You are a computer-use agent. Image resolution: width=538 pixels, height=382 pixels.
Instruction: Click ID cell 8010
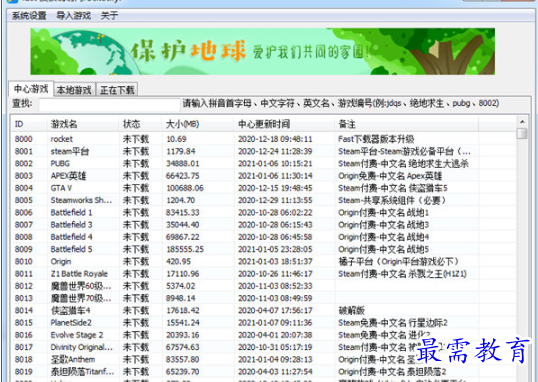point(24,262)
